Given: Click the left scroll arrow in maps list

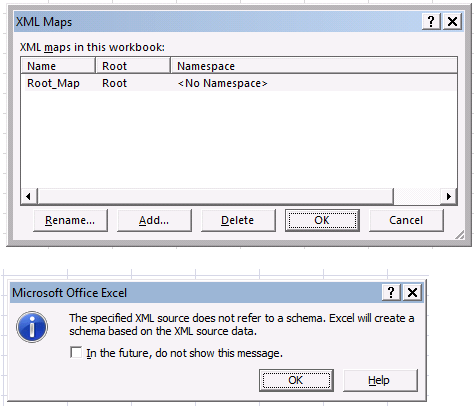Looking at the screenshot, I should (x=29, y=196).
